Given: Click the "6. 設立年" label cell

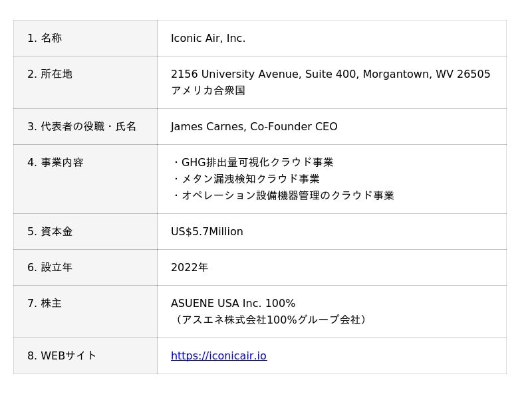Looking at the screenshot, I should 50,268.
